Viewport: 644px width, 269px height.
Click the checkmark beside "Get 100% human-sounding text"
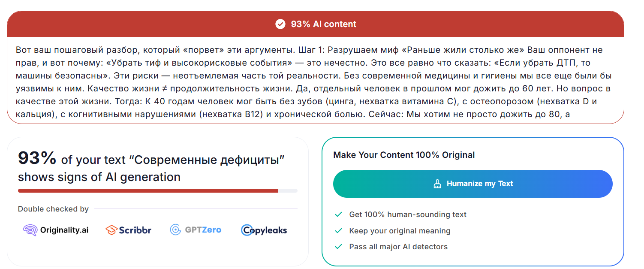[338, 215]
